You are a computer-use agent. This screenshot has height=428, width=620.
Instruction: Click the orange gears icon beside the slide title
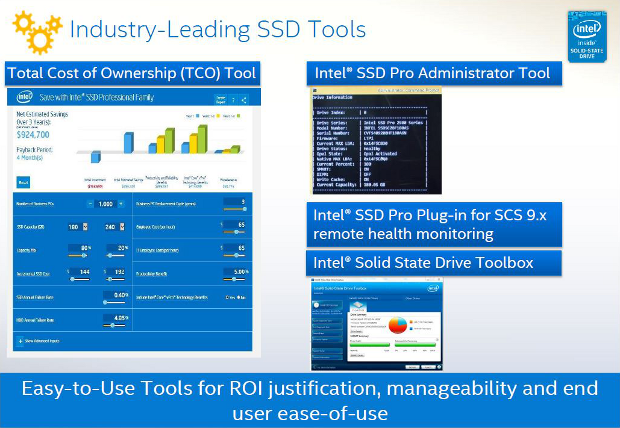pos(38,32)
